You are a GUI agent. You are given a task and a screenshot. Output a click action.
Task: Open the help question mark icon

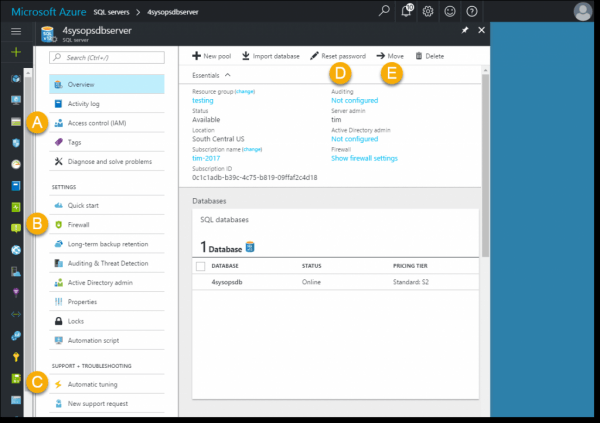pyautogui.click(x=471, y=11)
